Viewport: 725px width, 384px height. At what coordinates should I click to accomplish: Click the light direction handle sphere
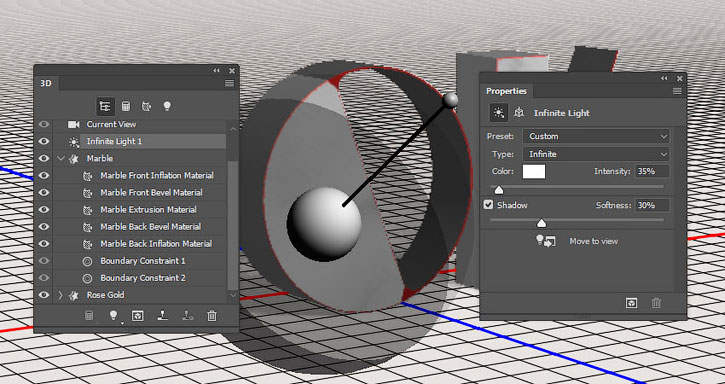coord(450,100)
